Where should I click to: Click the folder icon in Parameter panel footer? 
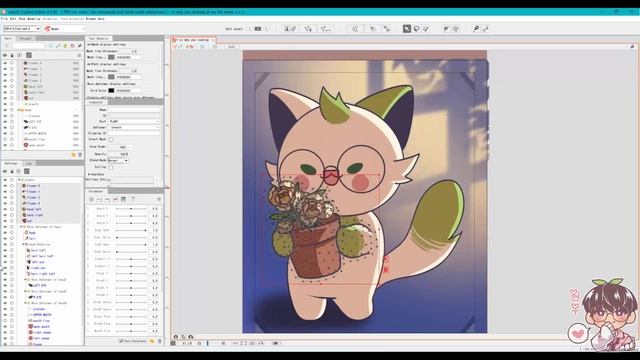pos(152,341)
